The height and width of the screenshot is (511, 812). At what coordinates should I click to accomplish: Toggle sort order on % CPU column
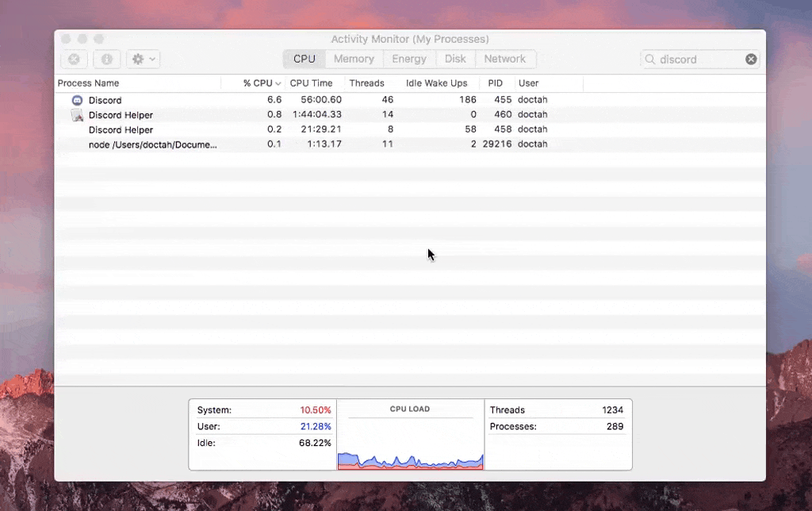click(x=262, y=83)
